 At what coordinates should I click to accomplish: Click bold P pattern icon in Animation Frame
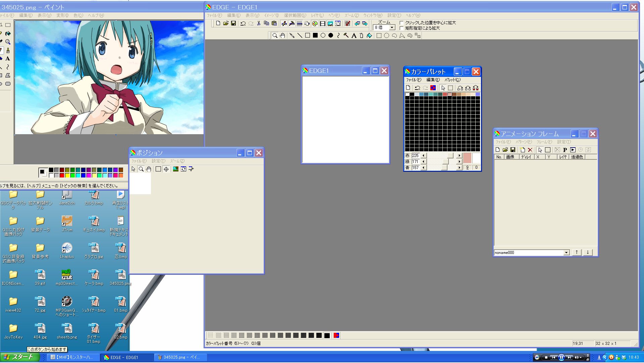(565, 150)
